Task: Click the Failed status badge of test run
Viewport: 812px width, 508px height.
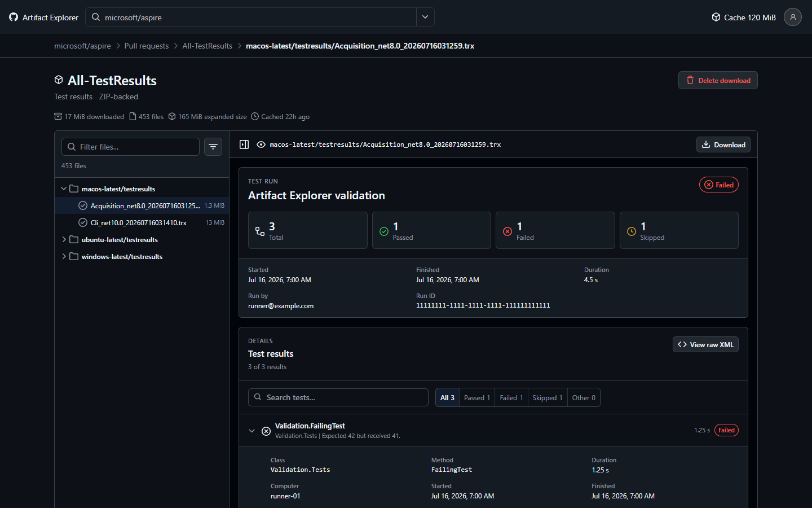Action: [719, 185]
